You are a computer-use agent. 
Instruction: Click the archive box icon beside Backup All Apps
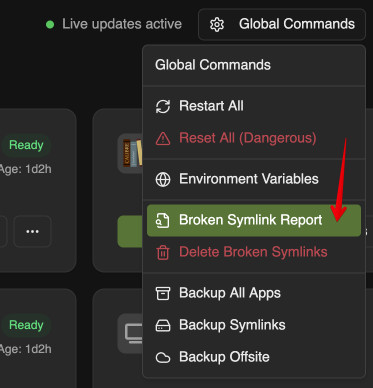[x=163, y=293]
